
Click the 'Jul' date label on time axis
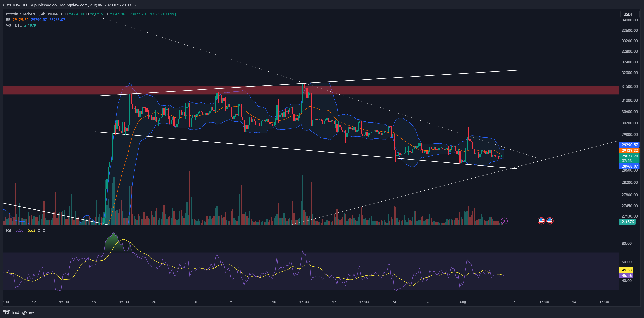pyautogui.click(x=197, y=302)
